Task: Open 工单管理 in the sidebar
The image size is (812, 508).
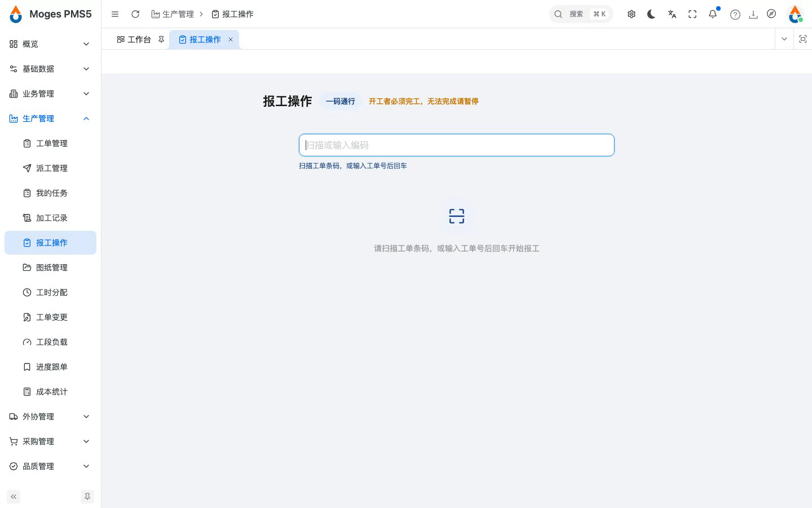Action: tap(50, 143)
